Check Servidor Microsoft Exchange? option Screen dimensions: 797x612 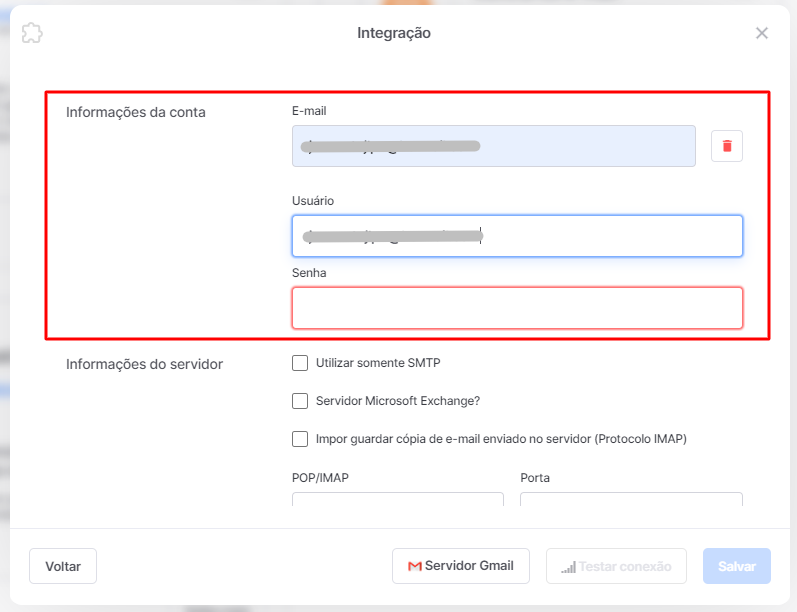click(x=300, y=401)
